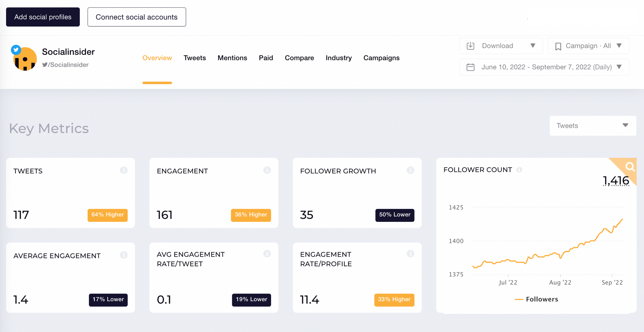The width and height of the screenshot is (644, 332).
Task: Go to the Industry tab
Action: (x=339, y=58)
